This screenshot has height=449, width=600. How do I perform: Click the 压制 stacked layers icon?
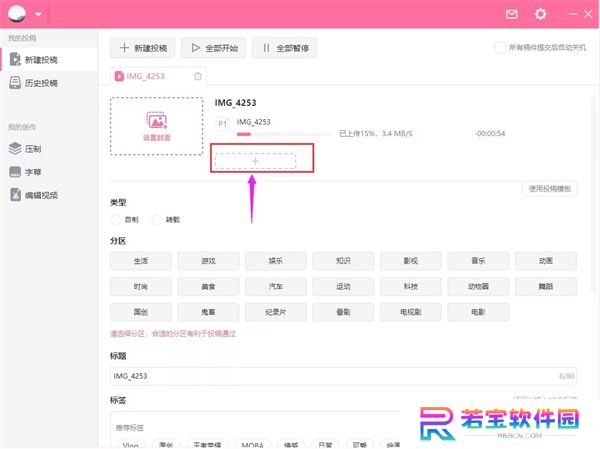coord(15,149)
